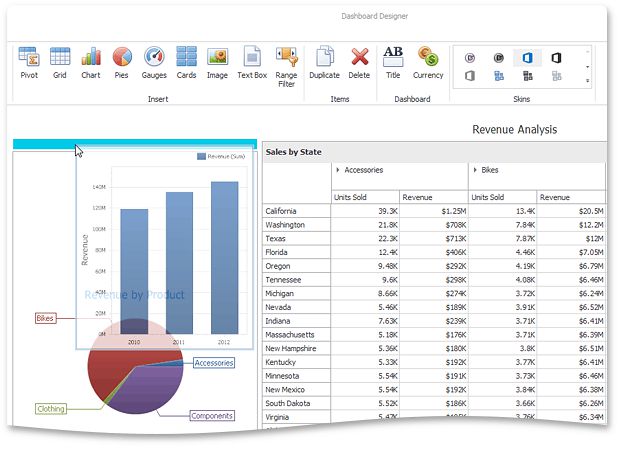Screen dimensions: 620x449
Task: Insert a Cards dashboard item
Action: [186, 62]
